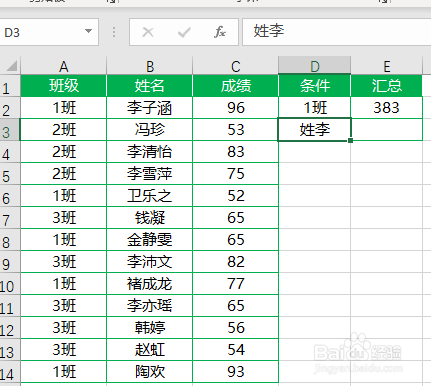Viewport: 431px width, 386px height.
Task: Select the name cell 李雪萍
Action: click(149, 174)
